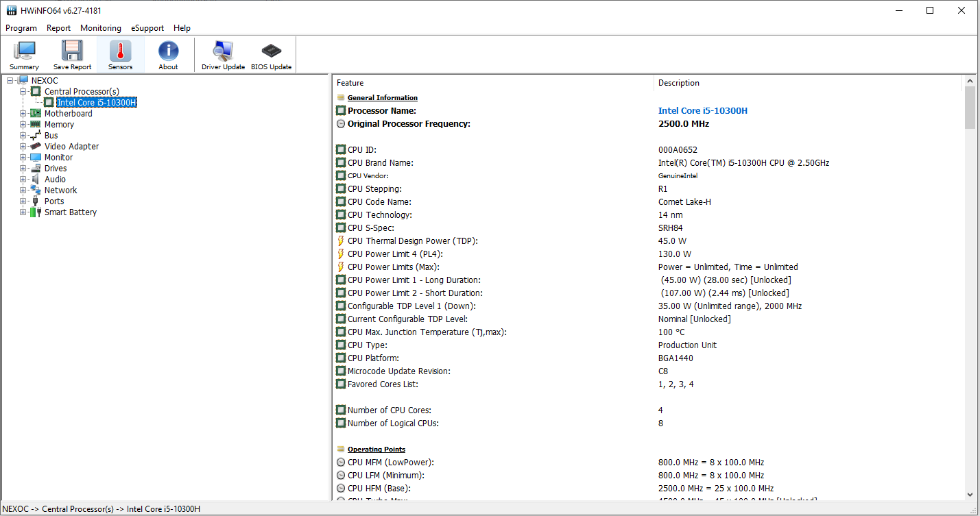Open the eSupport menu

[x=147, y=28]
